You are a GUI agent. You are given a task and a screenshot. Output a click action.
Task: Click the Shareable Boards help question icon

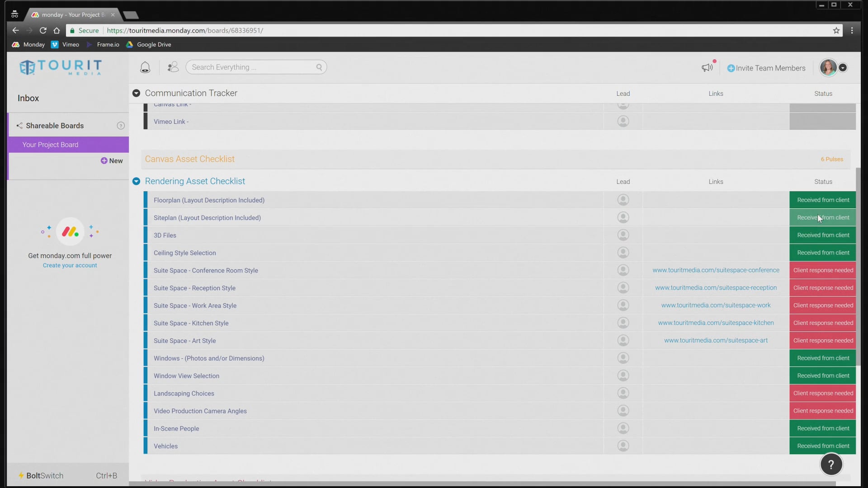pyautogui.click(x=121, y=126)
